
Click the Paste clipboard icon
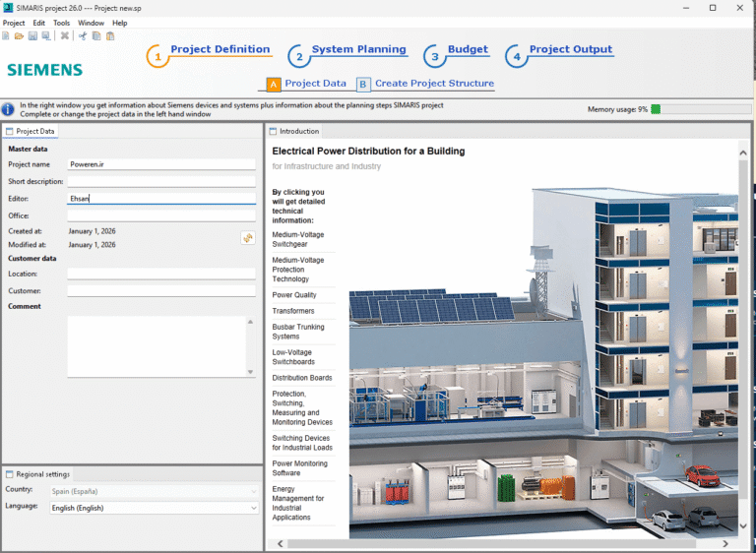point(110,36)
